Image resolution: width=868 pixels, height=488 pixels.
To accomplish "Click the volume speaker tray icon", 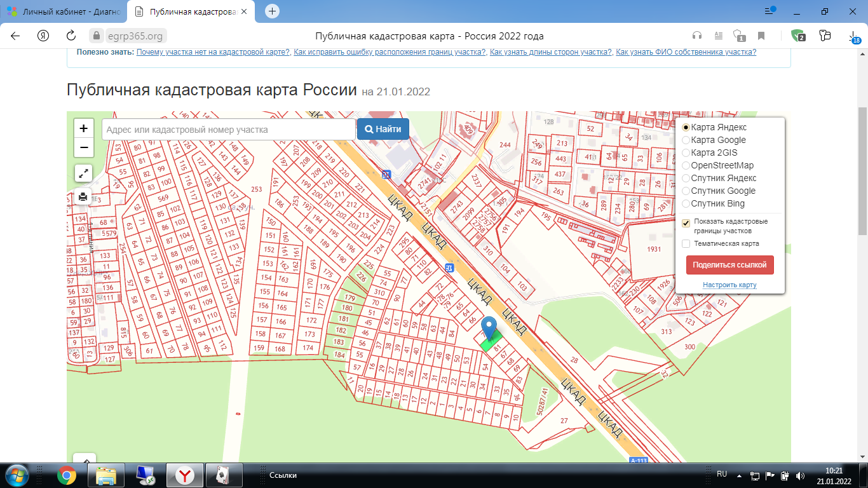I will (799, 475).
